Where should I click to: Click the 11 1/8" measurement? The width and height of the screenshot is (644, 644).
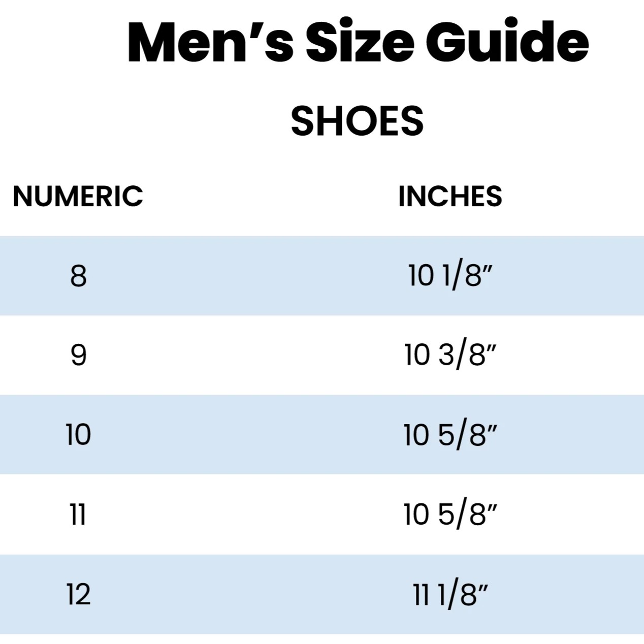point(450,594)
